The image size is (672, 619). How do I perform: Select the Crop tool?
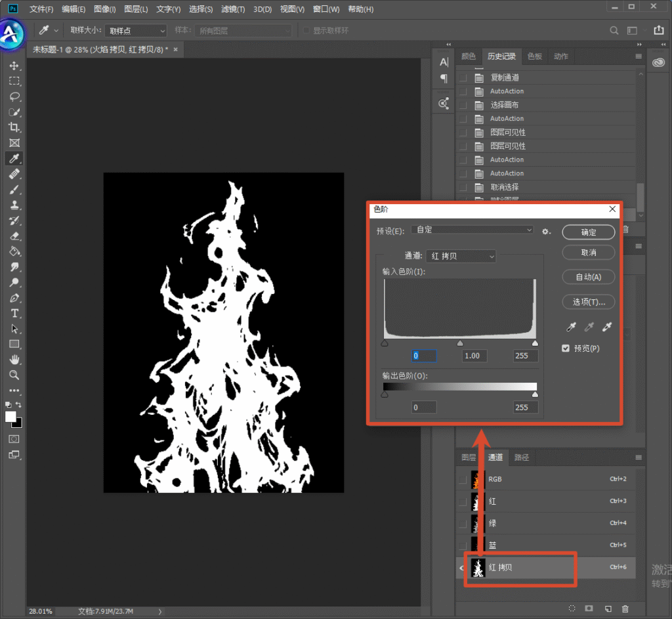click(14, 127)
